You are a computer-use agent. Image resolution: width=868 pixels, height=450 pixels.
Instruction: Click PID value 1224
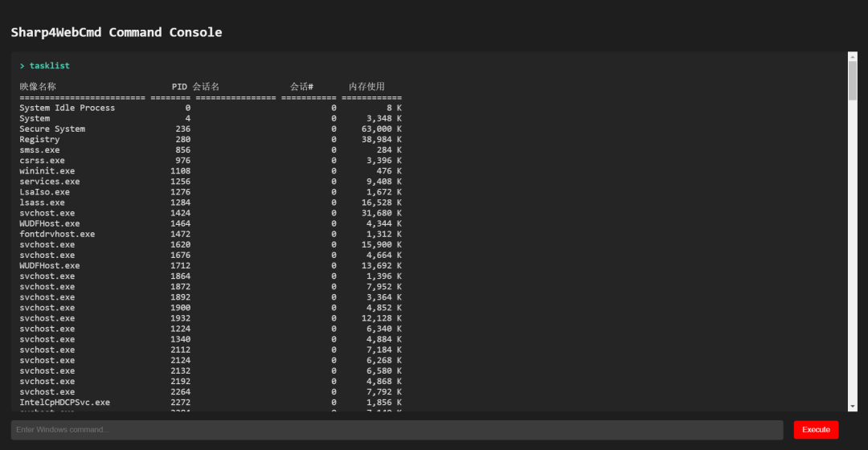point(181,329)
